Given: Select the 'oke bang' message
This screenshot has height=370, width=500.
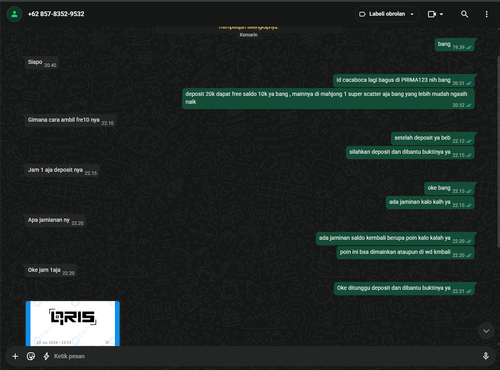Looking at the screenshot, I should [449, 188].
